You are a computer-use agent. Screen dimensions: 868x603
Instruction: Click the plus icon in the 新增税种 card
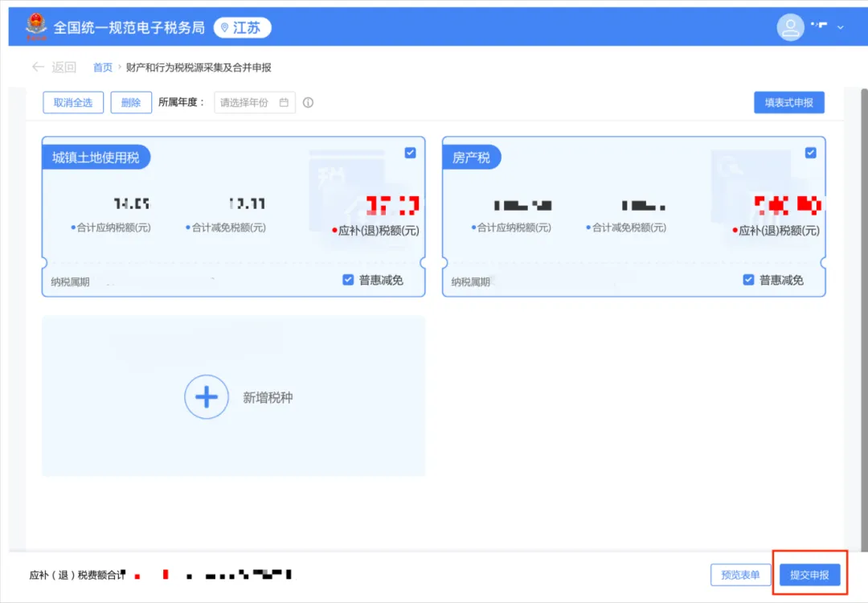[x=207, y=396]
